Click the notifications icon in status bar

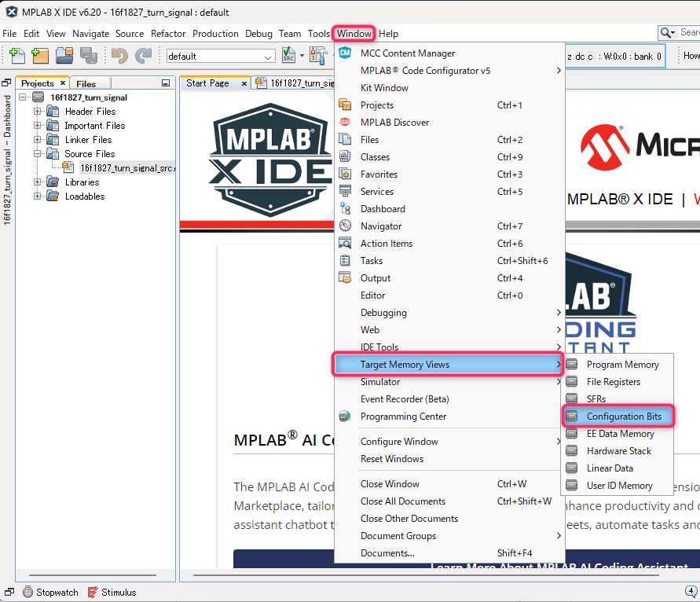[691, 592]
